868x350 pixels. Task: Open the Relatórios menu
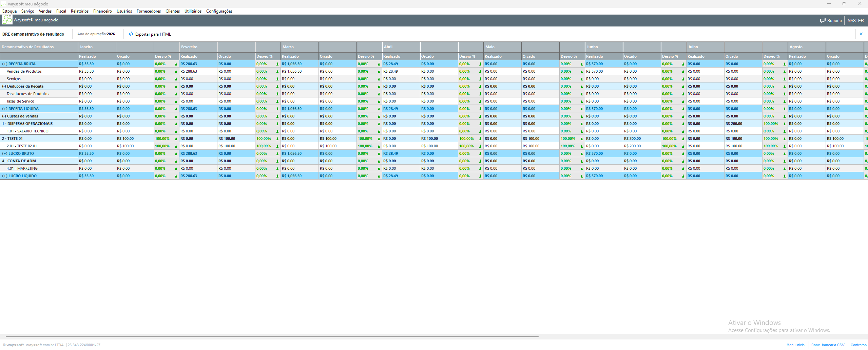coord(80,11)
